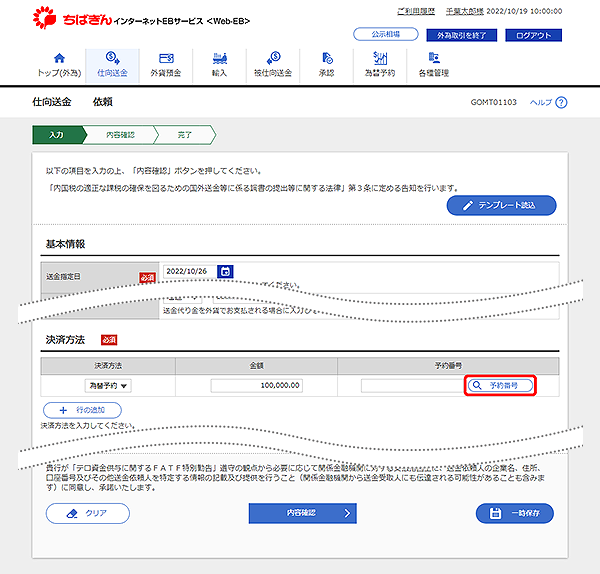Click the 公示相場 button
The height and width of the screenshot is (574, 600).
pos(386,34)
